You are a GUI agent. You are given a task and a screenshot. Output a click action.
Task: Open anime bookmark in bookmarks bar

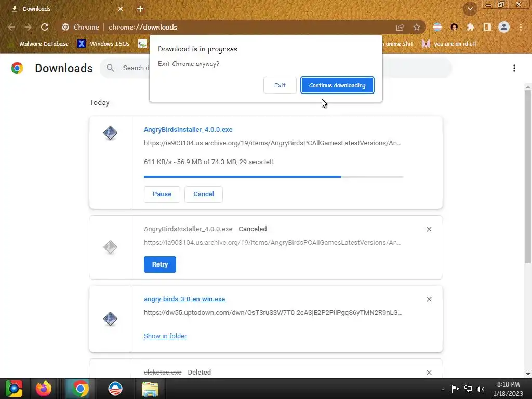[x=398, y=44]
